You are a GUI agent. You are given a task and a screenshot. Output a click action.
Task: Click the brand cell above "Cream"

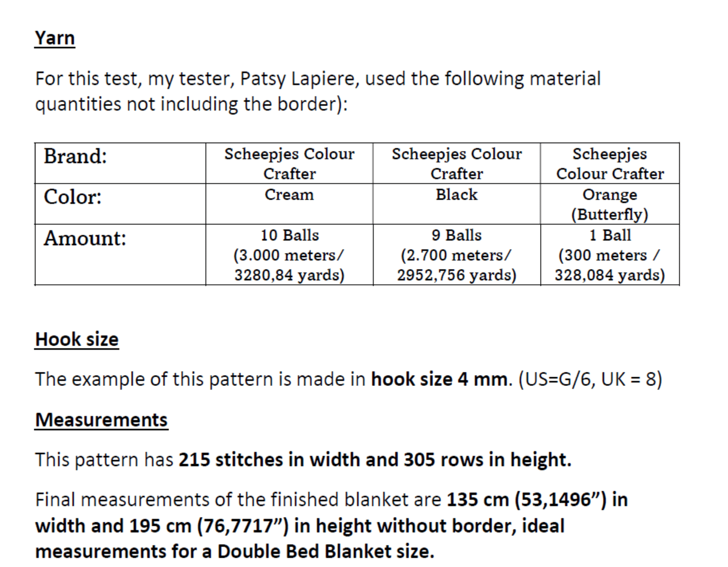[289, 164]
